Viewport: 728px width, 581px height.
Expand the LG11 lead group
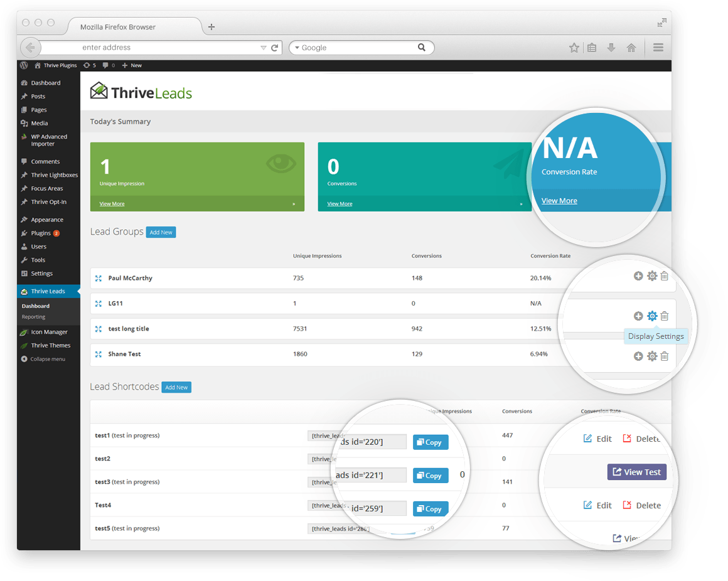[99, 304]
